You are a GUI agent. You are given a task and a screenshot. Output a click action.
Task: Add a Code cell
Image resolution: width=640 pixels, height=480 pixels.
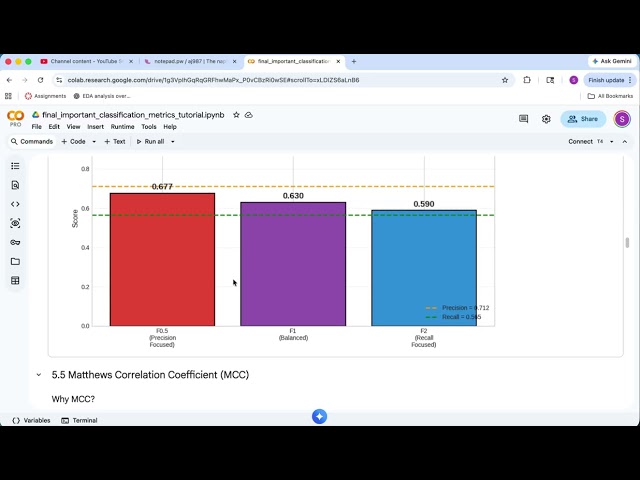point(73,142)
